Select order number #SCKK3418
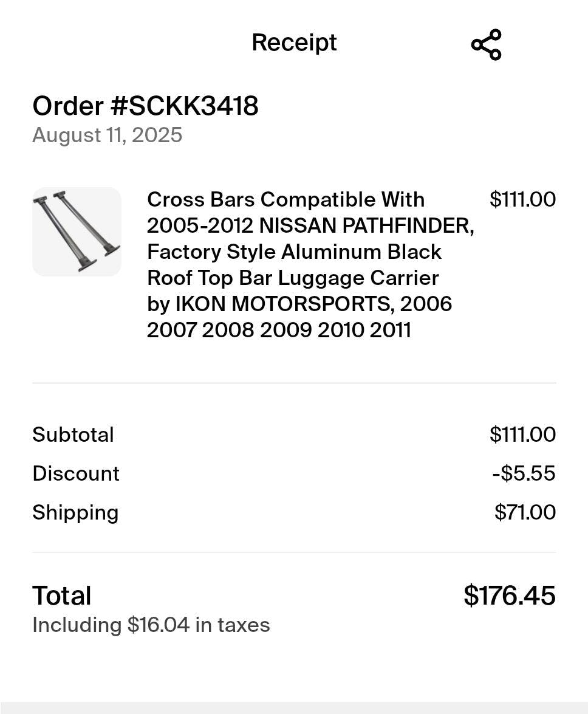 click(x=145, y=106)
